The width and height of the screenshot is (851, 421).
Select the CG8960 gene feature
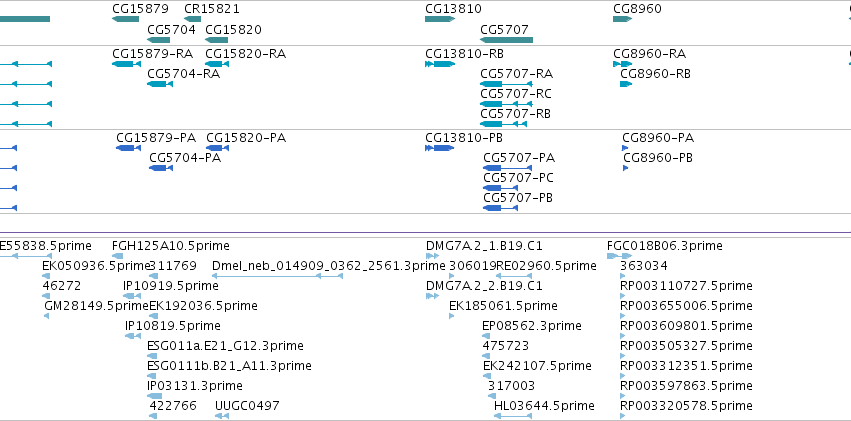coord(623,19)
